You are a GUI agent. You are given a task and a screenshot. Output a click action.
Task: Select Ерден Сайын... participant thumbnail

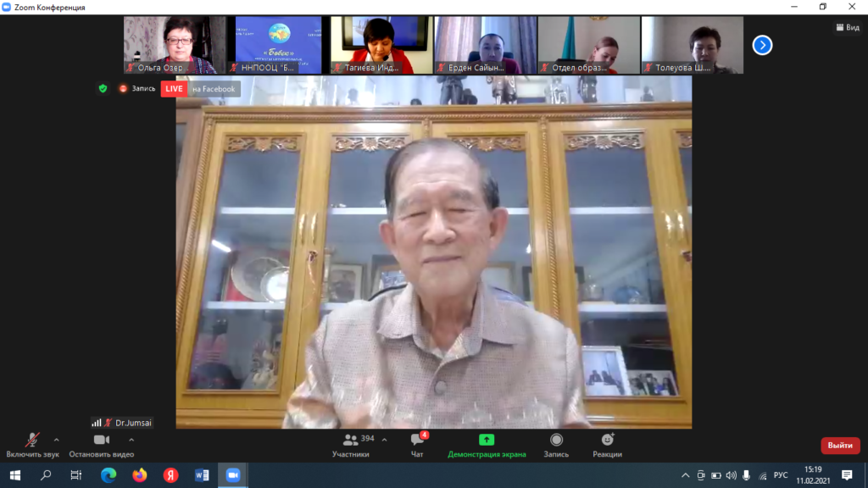[486, 45]
